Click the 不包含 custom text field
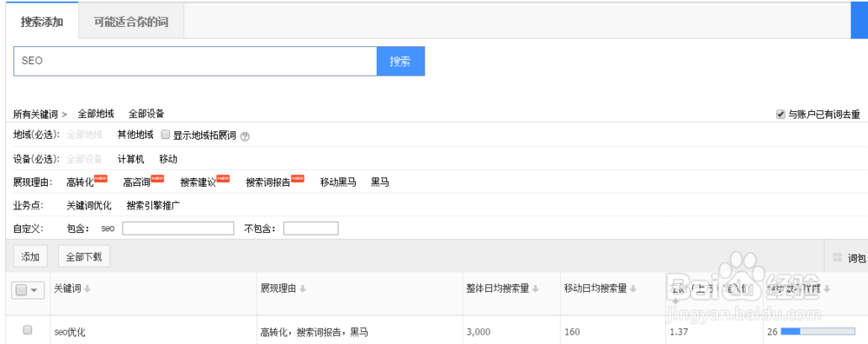 tap(311, 228)
